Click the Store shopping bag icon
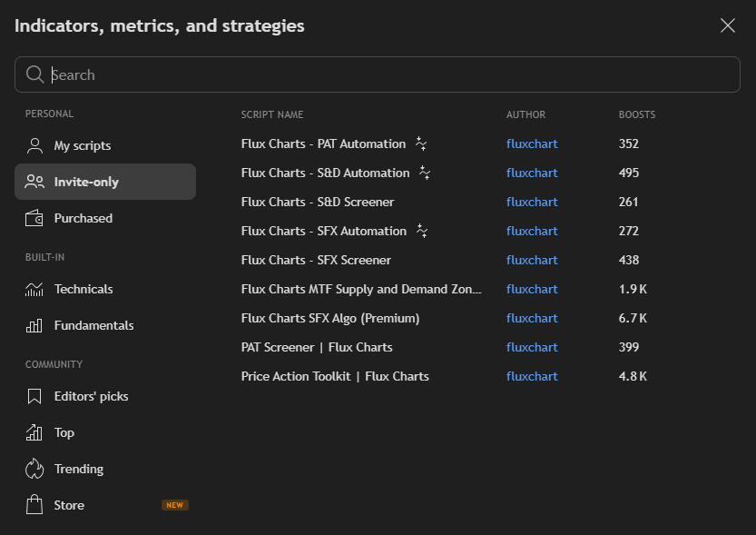The height and width of the screenshot is (535, 756). tap(34, 505)
